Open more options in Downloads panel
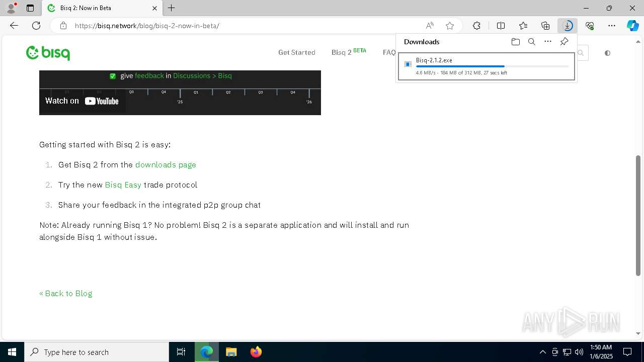Image resolution: width=644 pixels, height=362 pixels. coord(548,42)
